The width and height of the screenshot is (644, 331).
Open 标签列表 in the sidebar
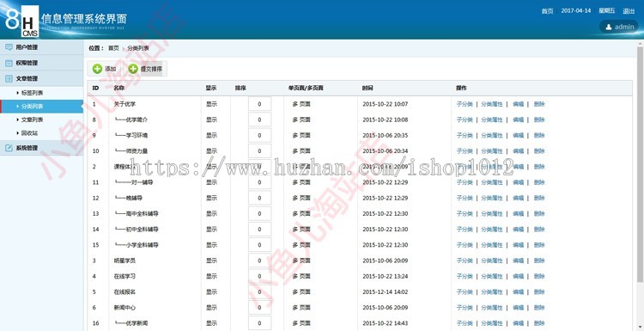32,93
